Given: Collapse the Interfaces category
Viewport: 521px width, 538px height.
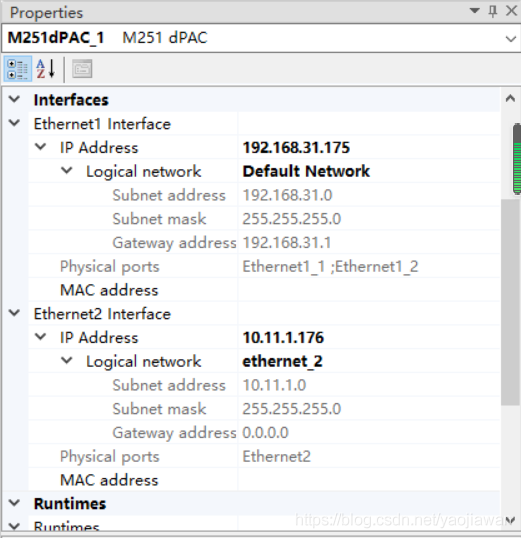Looking at the screenshot, I should coord(15,100).
